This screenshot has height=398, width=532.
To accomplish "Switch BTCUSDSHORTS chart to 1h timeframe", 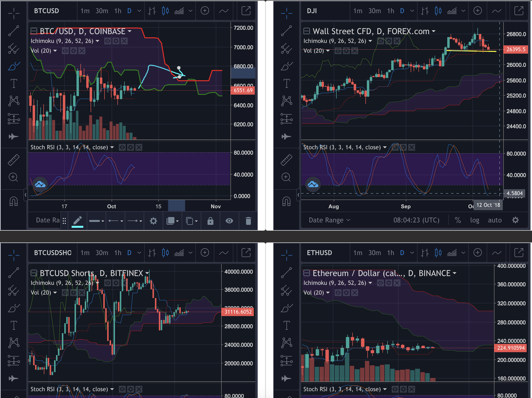I will coord(118,253).
